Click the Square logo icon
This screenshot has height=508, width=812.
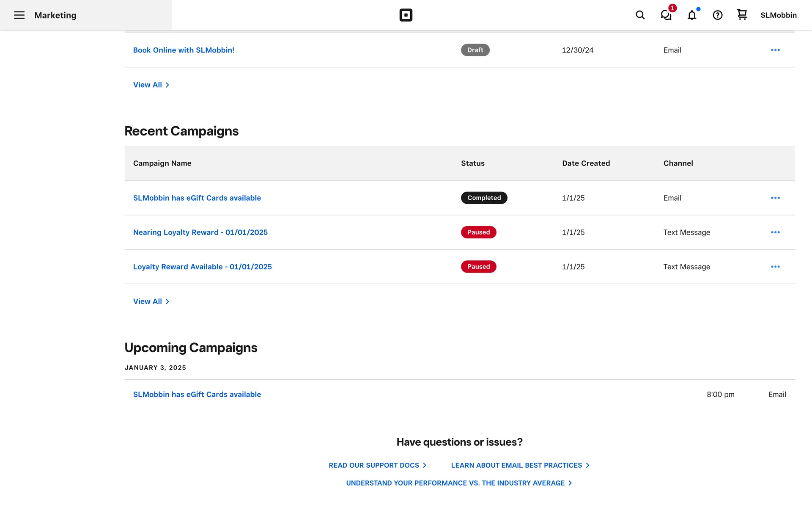[406, 15]
